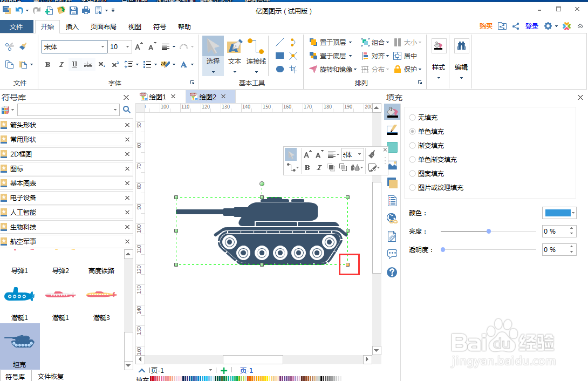The height and width of the screenshot is (381, 588).
Task: Select the 图片或纹理填充 radio option
Action: [x=413, y=187]
